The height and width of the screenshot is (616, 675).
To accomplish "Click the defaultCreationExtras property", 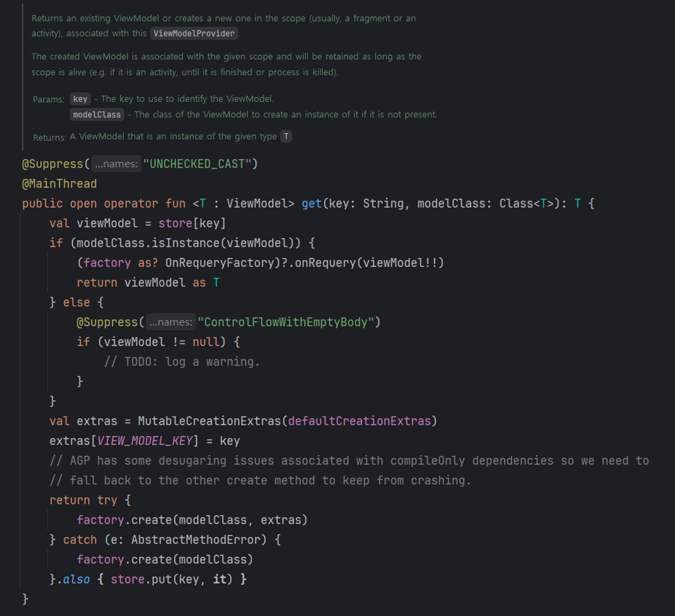I will tap(359, 421).
